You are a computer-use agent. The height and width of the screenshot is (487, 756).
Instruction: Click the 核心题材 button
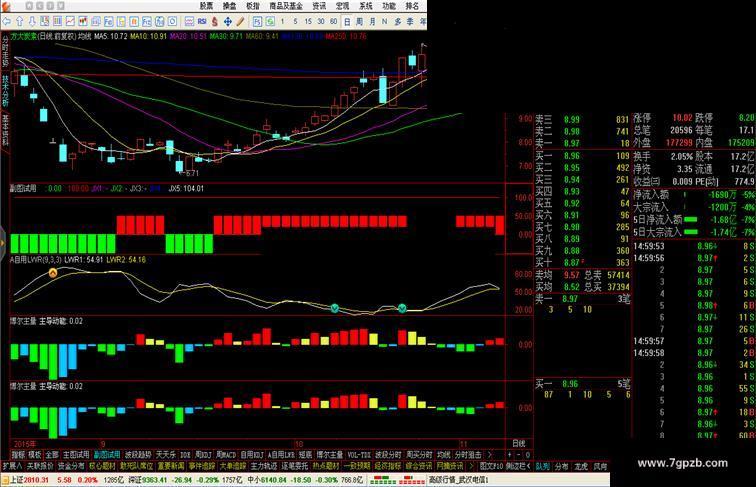click(102, 466)
